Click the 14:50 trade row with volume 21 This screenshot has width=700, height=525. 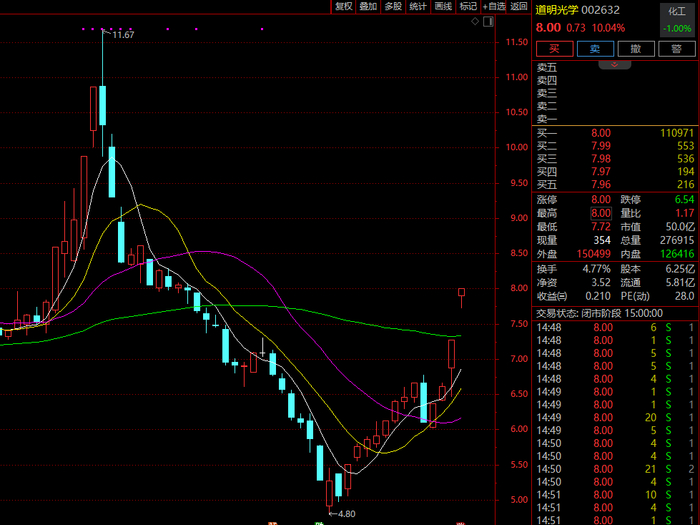(616, 469)
